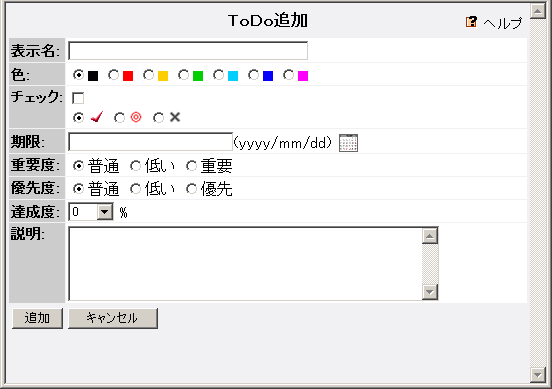Set 優先度 to 低い
This screenshot has width=552, height=389.
136,189
